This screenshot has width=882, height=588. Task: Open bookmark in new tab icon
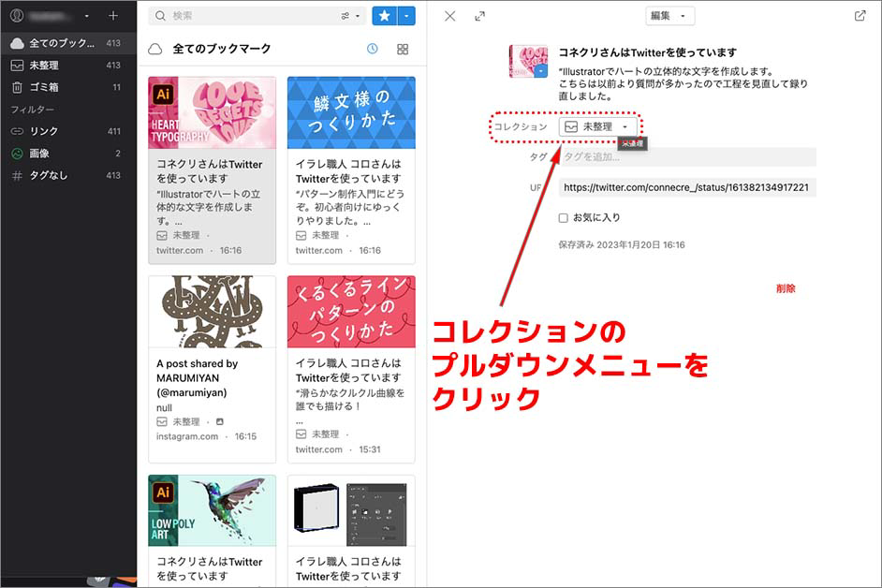click(860, 16)
